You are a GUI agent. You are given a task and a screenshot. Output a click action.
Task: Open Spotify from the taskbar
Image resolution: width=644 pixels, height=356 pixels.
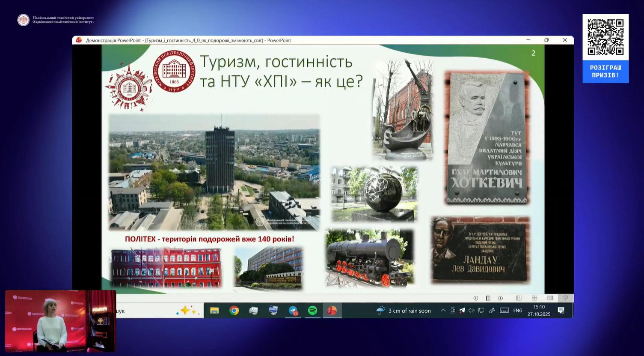(x=312, y=311)
